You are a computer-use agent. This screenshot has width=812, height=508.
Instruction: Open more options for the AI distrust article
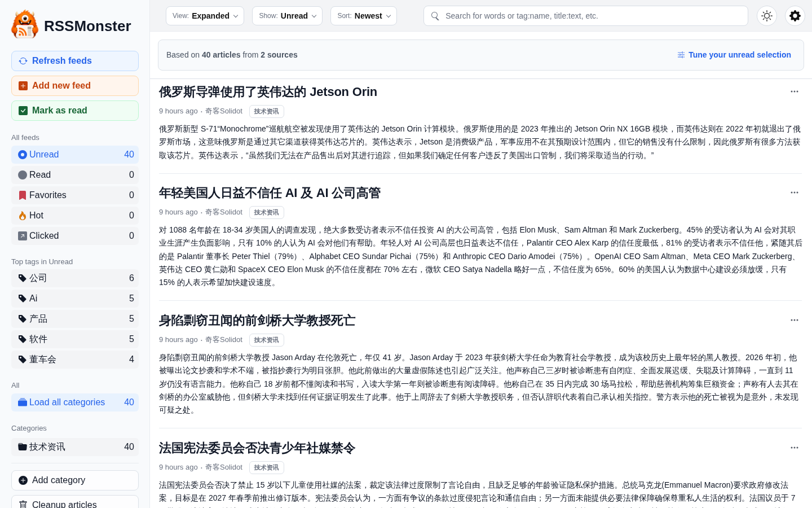point(795,192)
